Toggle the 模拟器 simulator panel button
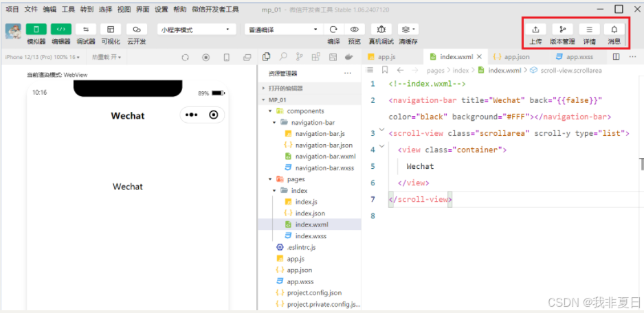644x313 pixels. click(36, 29)
